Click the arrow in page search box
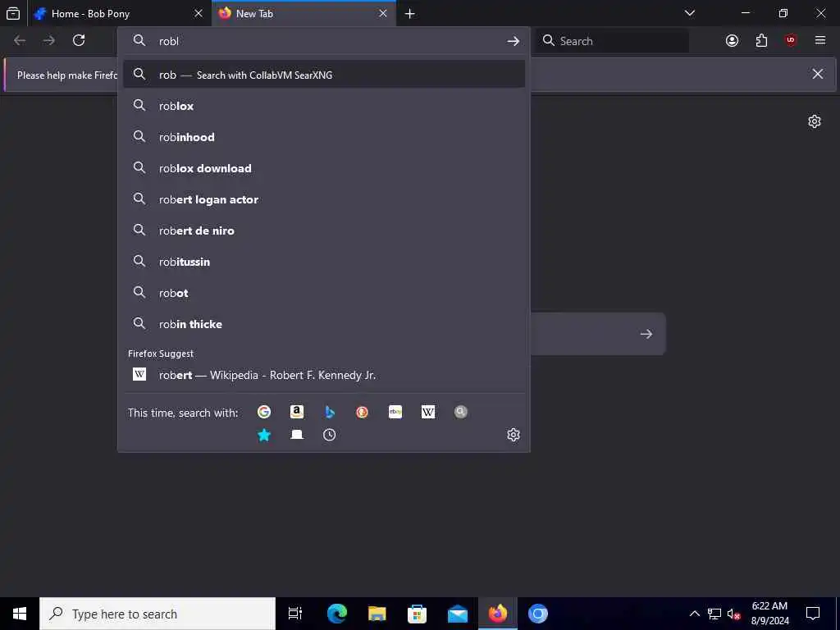The height and width of the screenshot is (630, 840). (646, 334)
